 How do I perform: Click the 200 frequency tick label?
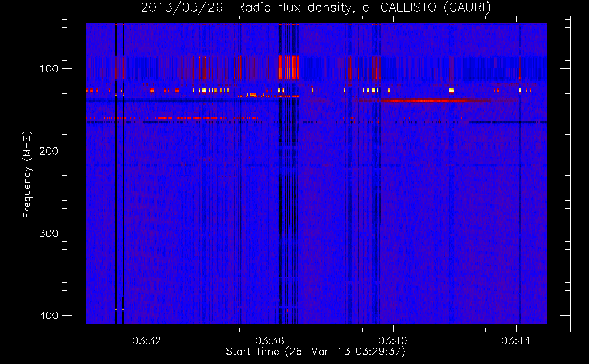49,151
